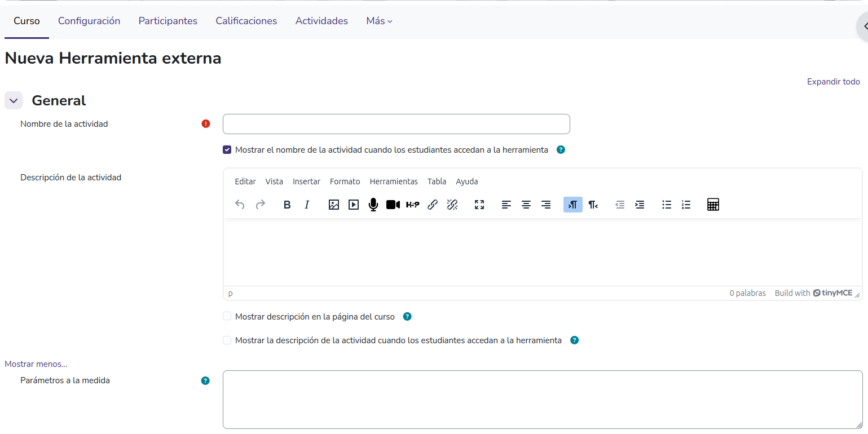Screen dimensions: 868x434
Task: Open the equation editor icon
Action: point(713,205)
